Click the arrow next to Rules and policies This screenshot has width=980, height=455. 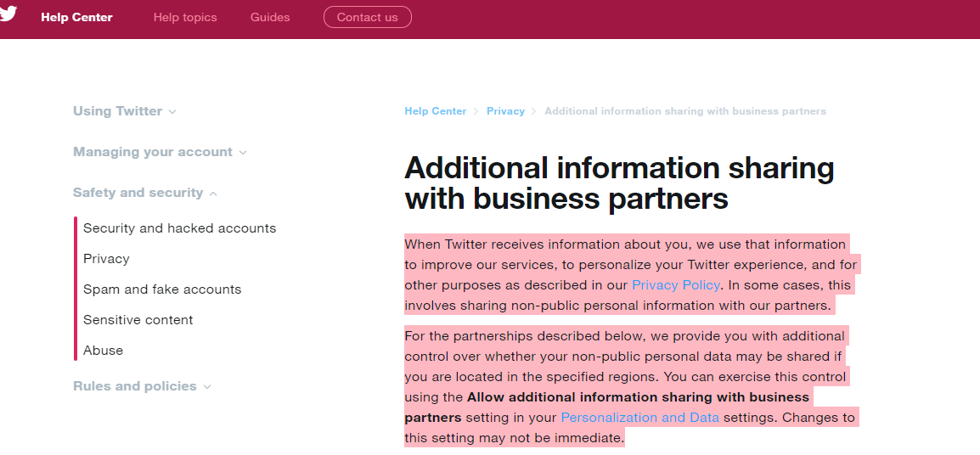[207, 387]
